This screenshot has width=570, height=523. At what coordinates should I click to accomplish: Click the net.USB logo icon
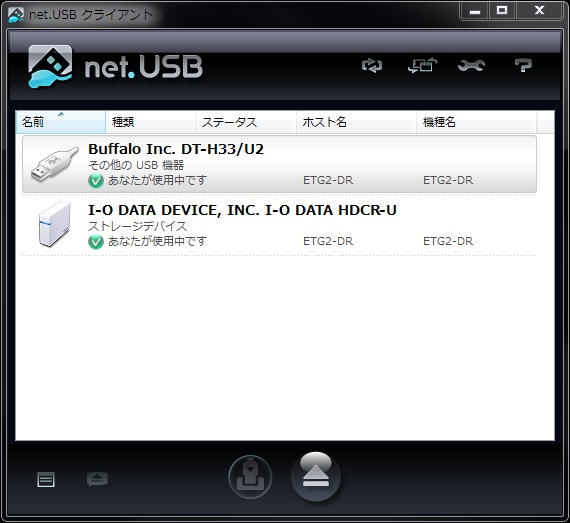(50, 67)
